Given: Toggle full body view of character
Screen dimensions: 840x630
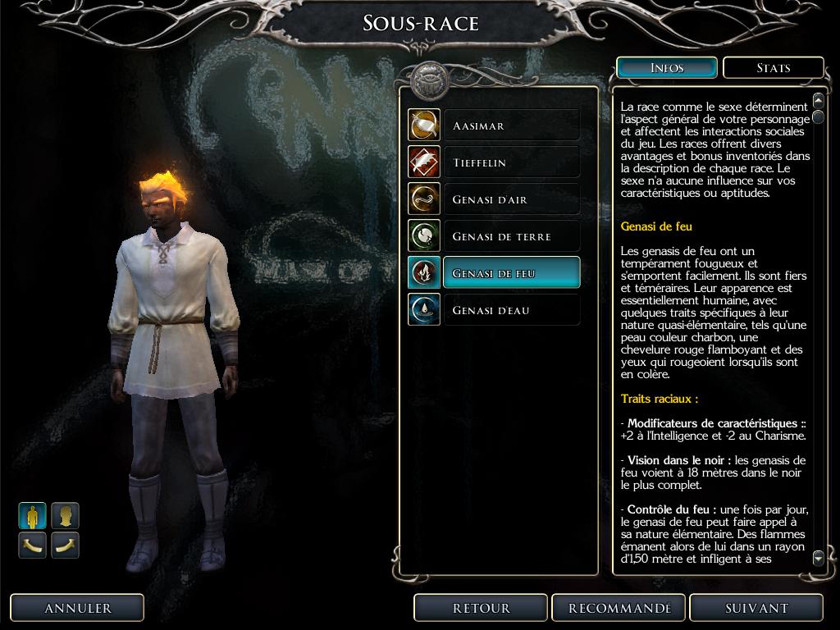Looking at the screenshot, I should tap(32, 516).
